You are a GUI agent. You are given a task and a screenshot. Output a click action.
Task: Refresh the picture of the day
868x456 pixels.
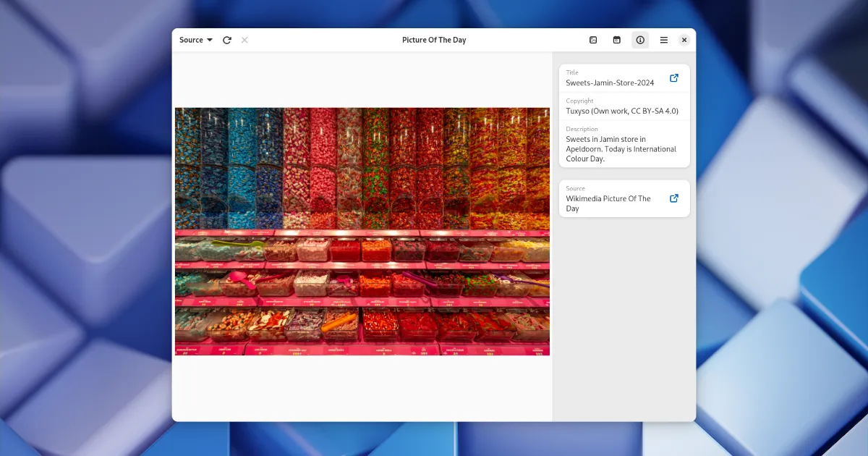pos(227,40)
